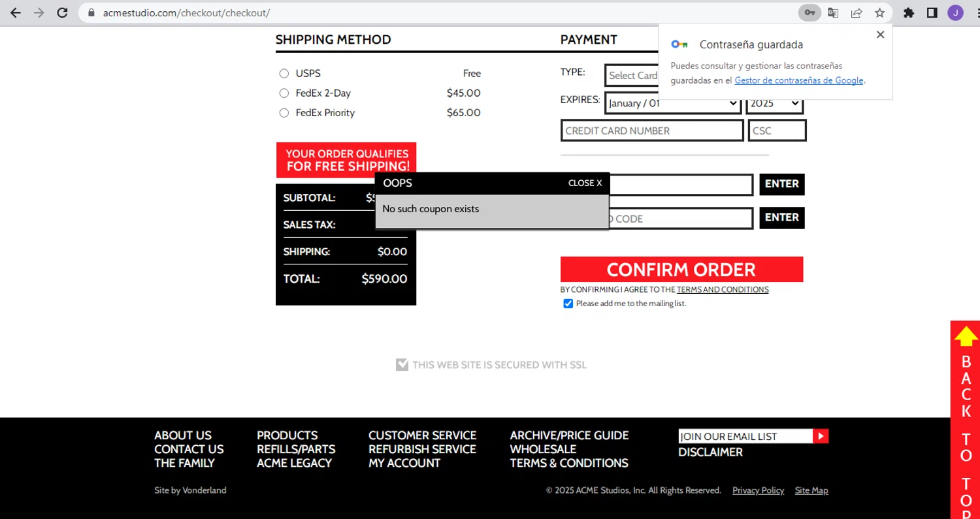Open the Privacy Policy link
Screen dimensions: 980x519
coord(758,490)
